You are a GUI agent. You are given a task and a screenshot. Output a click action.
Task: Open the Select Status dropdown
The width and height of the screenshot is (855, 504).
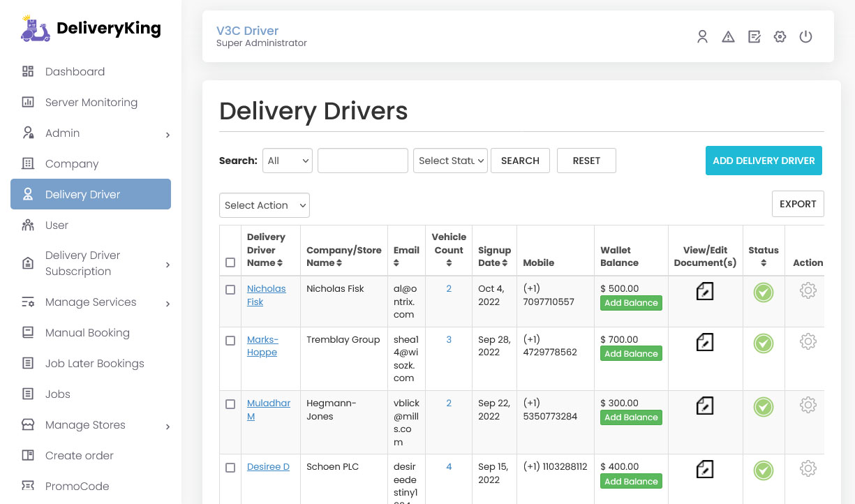point(450,161)
